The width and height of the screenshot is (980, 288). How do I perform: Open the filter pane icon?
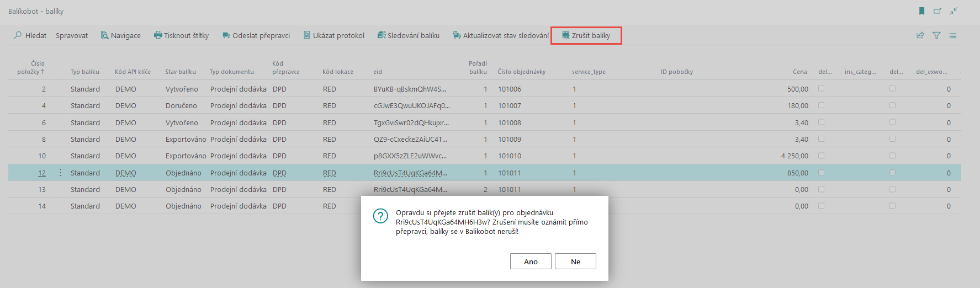[x=936, y=35]
